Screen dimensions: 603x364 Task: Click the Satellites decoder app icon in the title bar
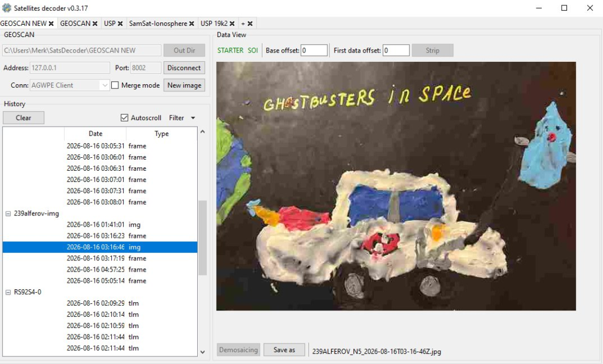tap(6, 8)
